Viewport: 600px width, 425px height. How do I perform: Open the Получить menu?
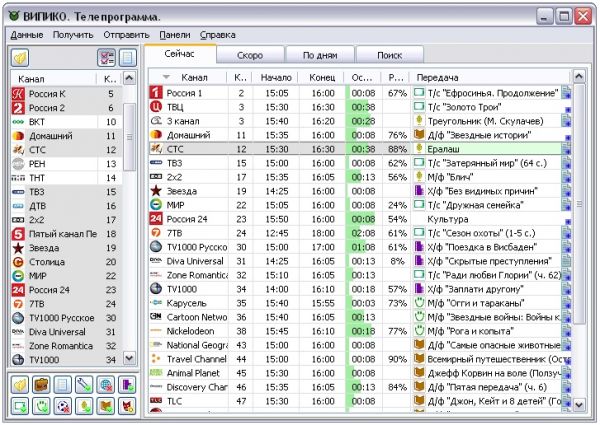coord(73,35)
